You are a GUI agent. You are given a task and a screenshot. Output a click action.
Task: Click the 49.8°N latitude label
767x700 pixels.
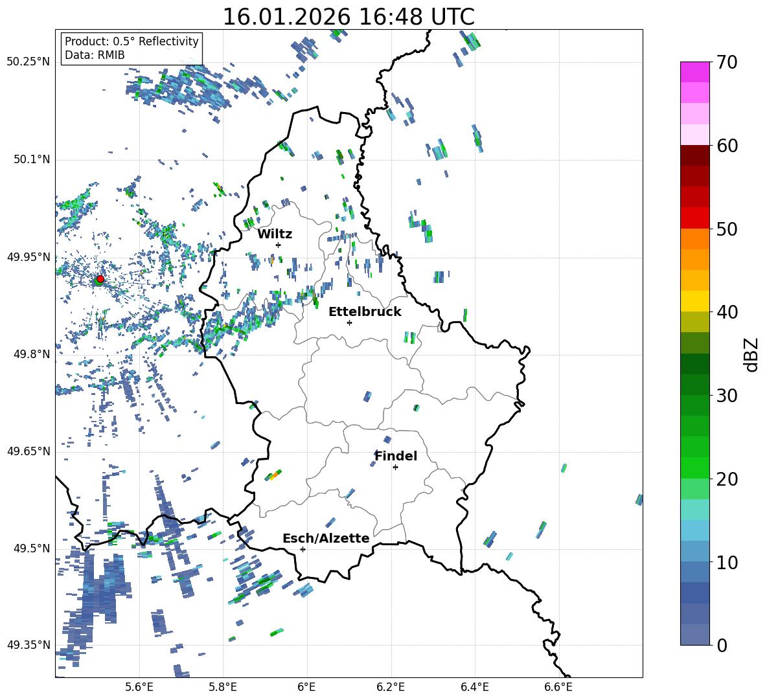click(32, 354)
